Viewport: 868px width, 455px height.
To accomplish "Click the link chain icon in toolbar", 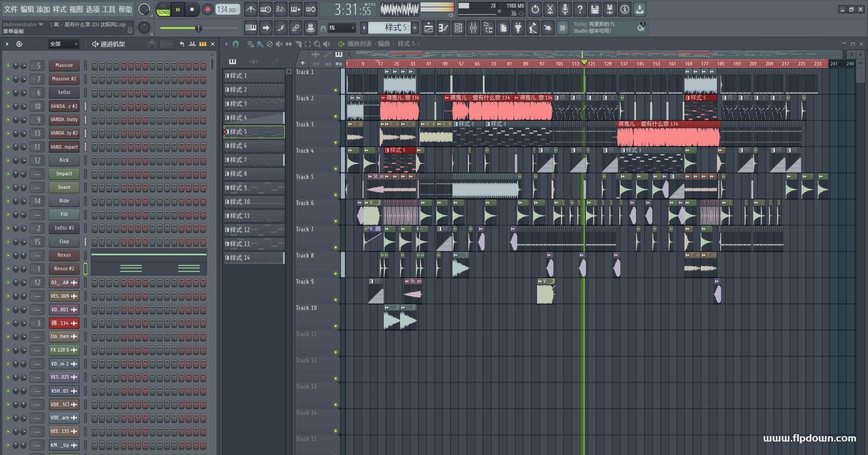I will [x=295, y=28].
